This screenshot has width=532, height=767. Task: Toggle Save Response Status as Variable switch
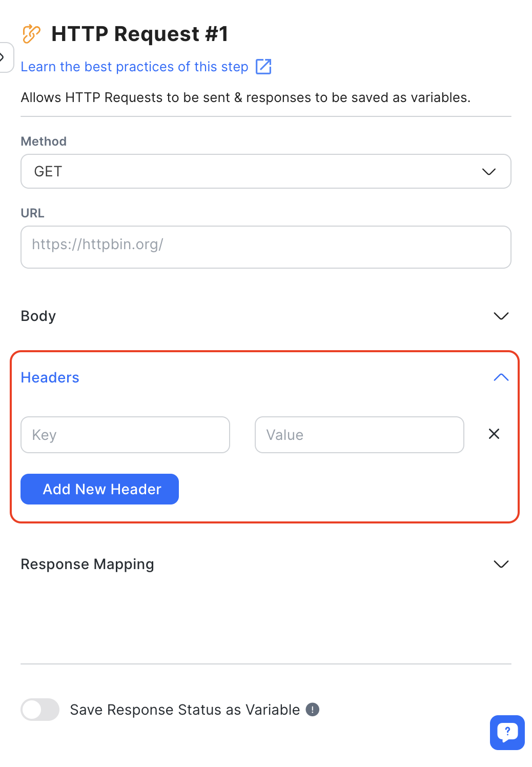click(x=40, y=710)
